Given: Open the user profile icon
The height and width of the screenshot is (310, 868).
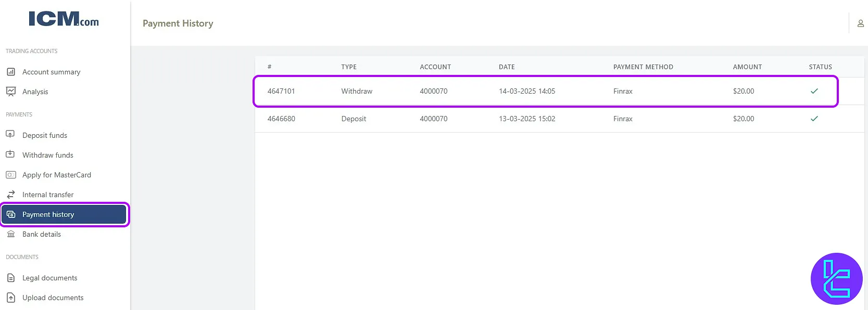Looking at the screenshot, I should click(x=861, y=23).
